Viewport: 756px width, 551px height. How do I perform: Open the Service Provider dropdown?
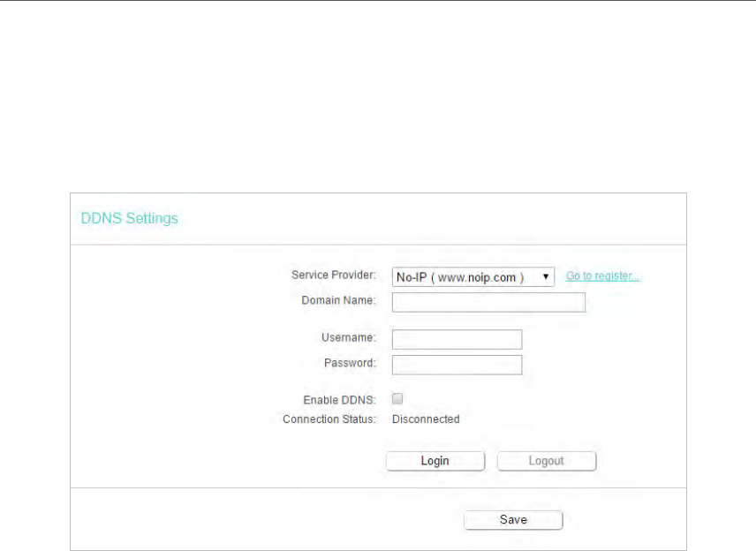(473, 277)
